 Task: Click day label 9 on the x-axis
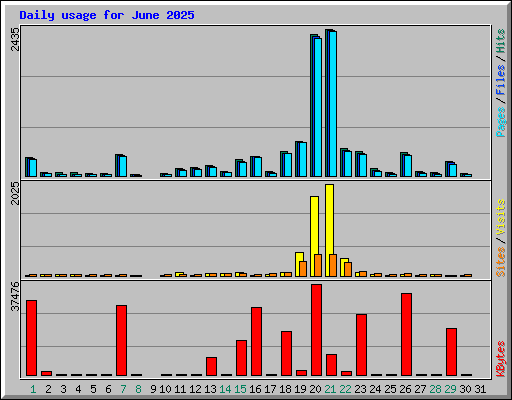pos(153,389)
